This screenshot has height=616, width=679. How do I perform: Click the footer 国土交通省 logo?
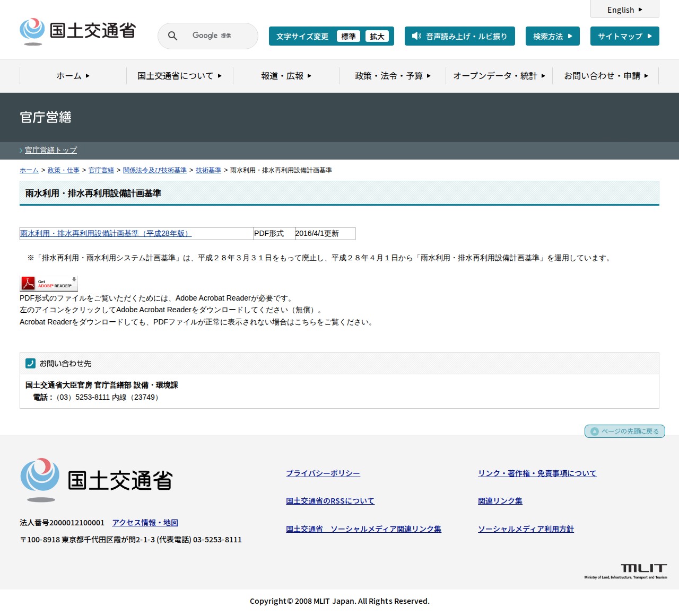[97, 480]
